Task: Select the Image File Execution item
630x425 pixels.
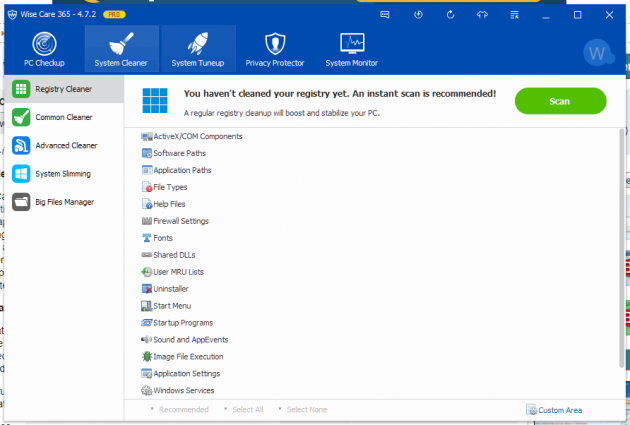Action: pyautogui.click(x=188, y=356)
